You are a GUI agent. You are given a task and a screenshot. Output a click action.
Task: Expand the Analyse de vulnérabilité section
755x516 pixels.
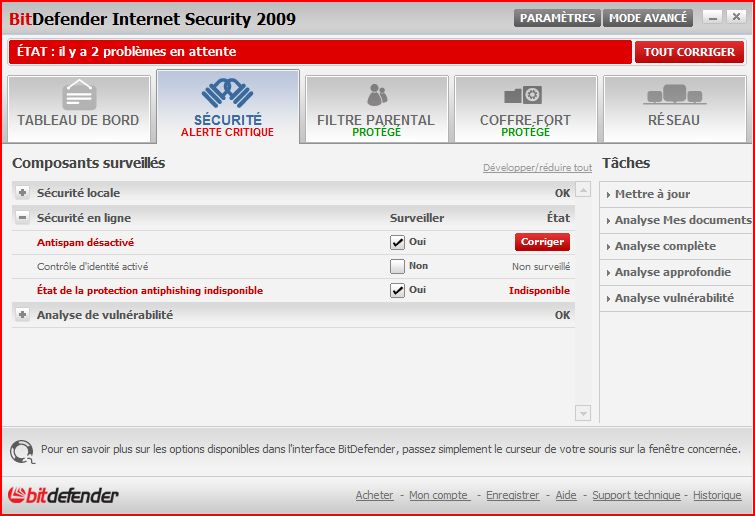click(x=22, y=315)
